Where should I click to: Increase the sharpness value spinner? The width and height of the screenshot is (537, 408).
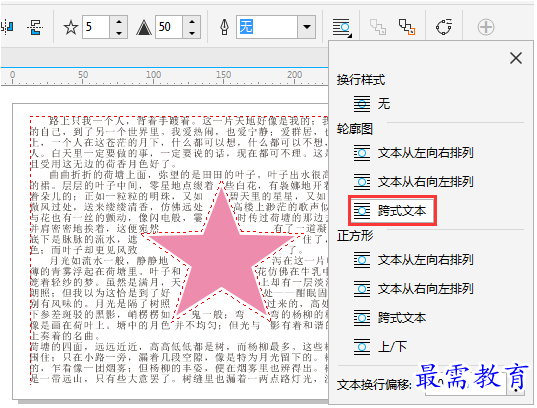point(191,22)
